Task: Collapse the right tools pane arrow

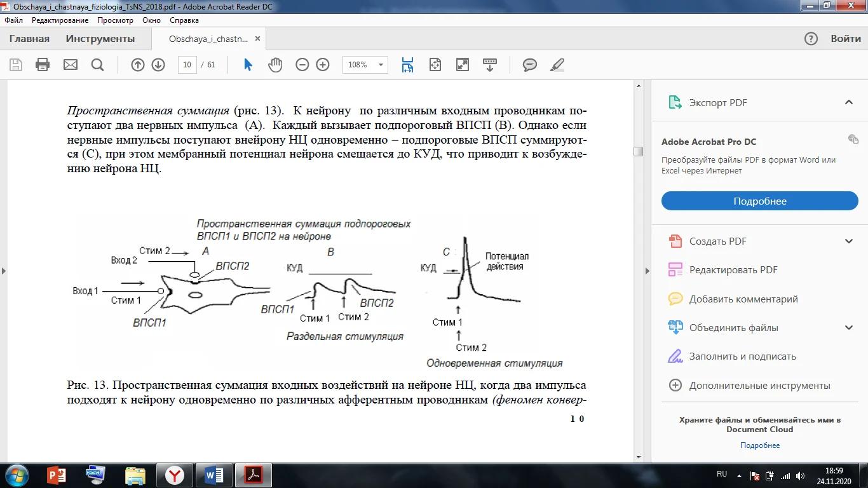Action: [647, 271]
